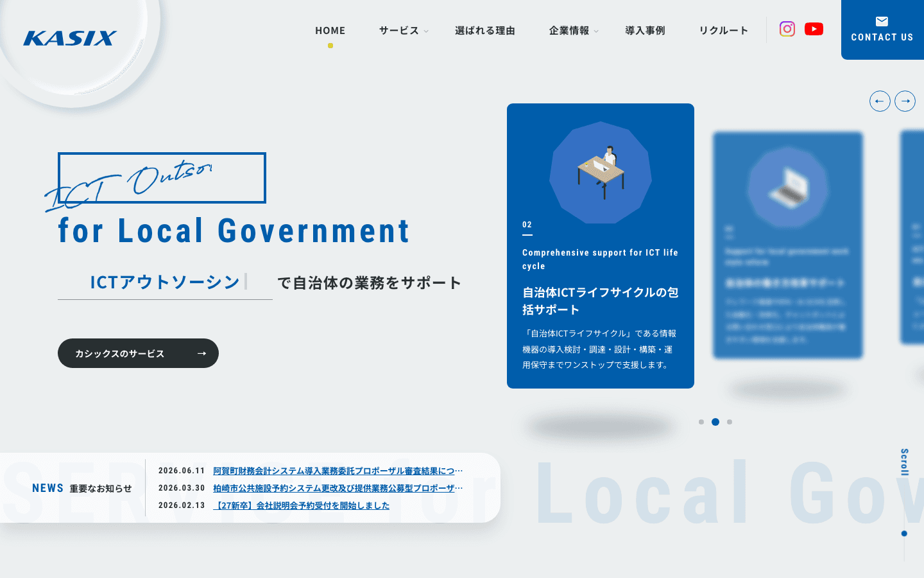Select the third carousel pagination dot
The width and height of the screenshot is (924, 578).
coord(730,422)
